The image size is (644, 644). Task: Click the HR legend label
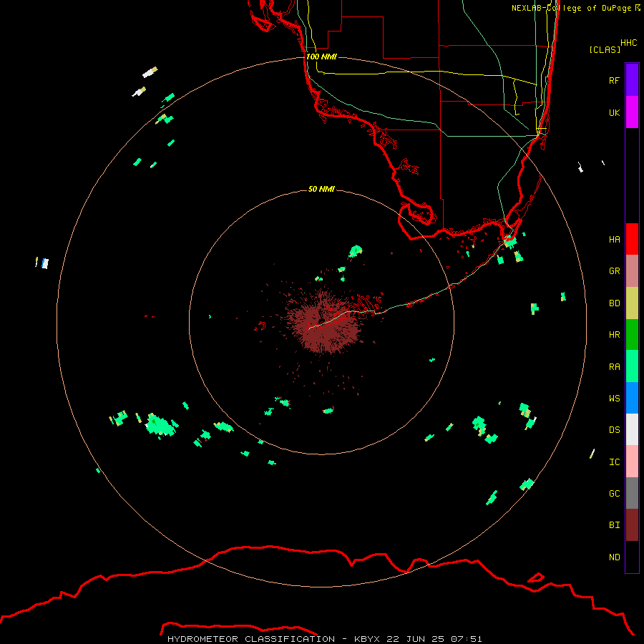point(614,335)
